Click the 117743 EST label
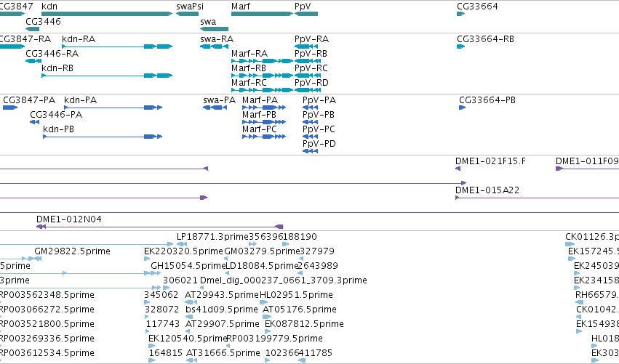This screenshot has height=364, width=619. (x=163, y=324)
